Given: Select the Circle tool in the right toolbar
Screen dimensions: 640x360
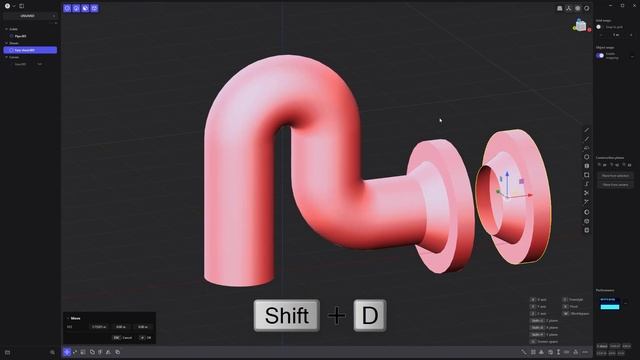Looking at the screenshot, I should pyautogui.click(x=587, y=157).
